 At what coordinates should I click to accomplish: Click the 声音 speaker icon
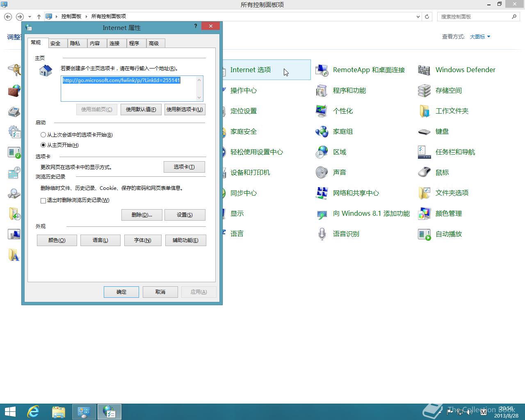(x=322, y=173)
